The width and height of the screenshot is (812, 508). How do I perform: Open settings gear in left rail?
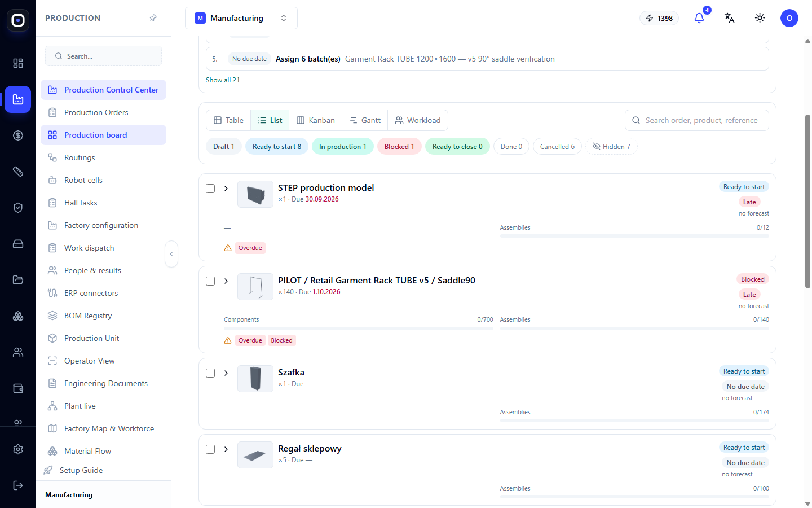pos(18,449)
